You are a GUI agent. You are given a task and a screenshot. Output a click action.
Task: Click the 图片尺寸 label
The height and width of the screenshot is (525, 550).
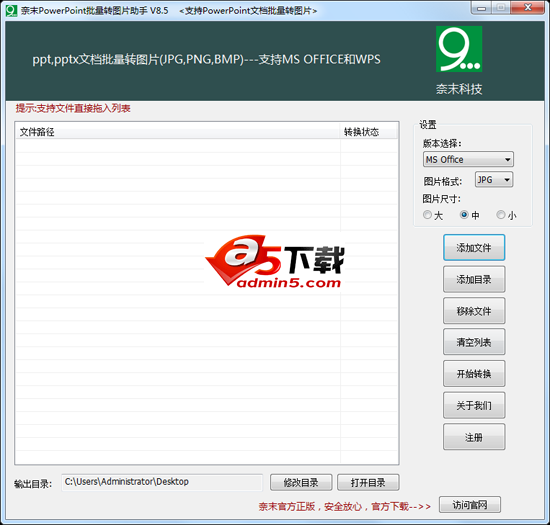coord(442,199)
